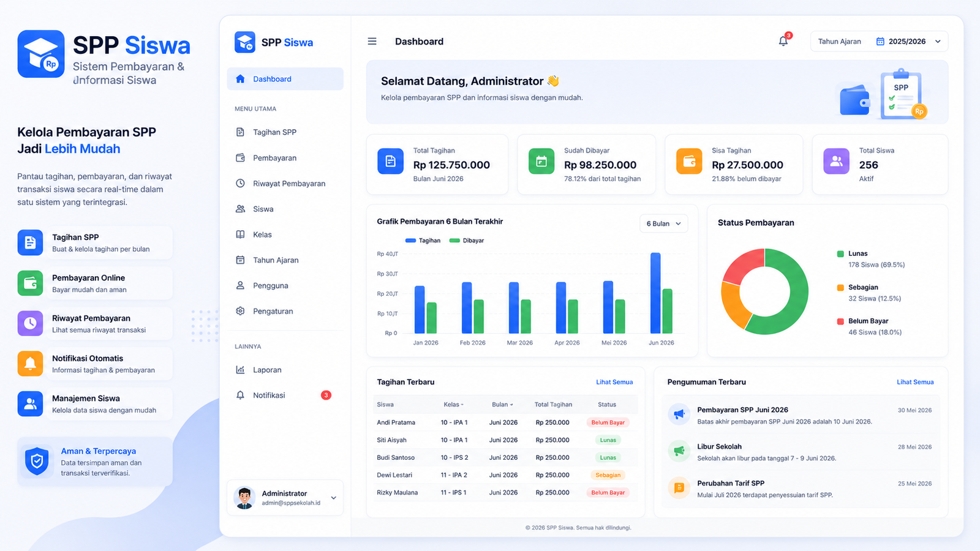This screenshot has width=980, height=551.
Task: Click Belum Bayar badge for Rizky Maulana
Action: coord(608,493)
